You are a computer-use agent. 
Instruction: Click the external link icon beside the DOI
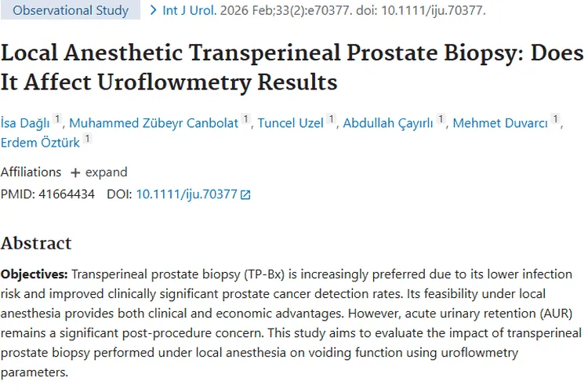pyautogui.click(x=245, y=195)
